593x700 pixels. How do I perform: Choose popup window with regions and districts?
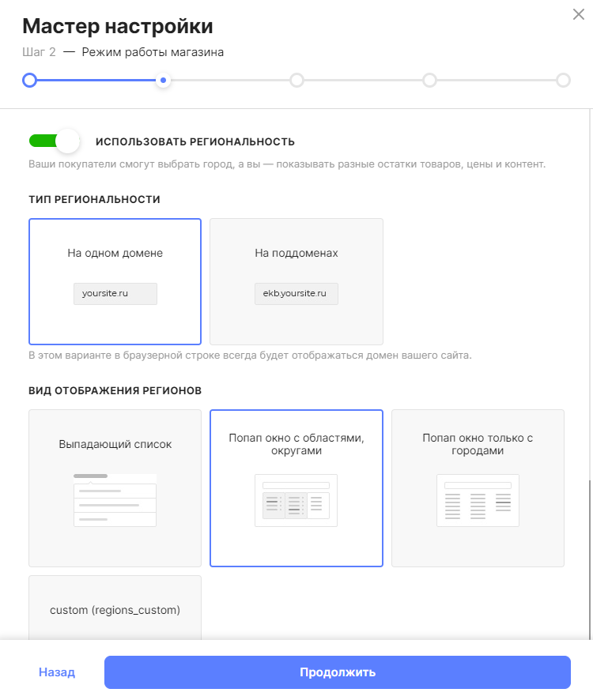(x=296, y=488)
